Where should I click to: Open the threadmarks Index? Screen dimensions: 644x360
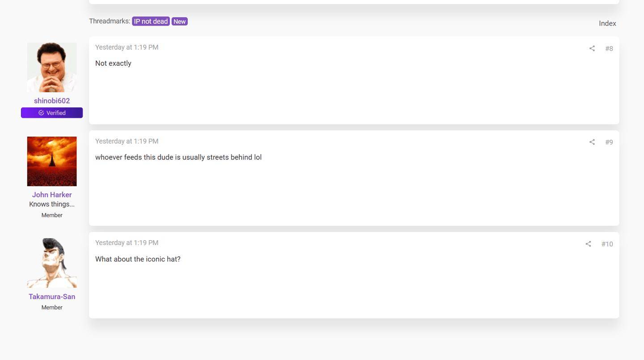pos(607,23)
